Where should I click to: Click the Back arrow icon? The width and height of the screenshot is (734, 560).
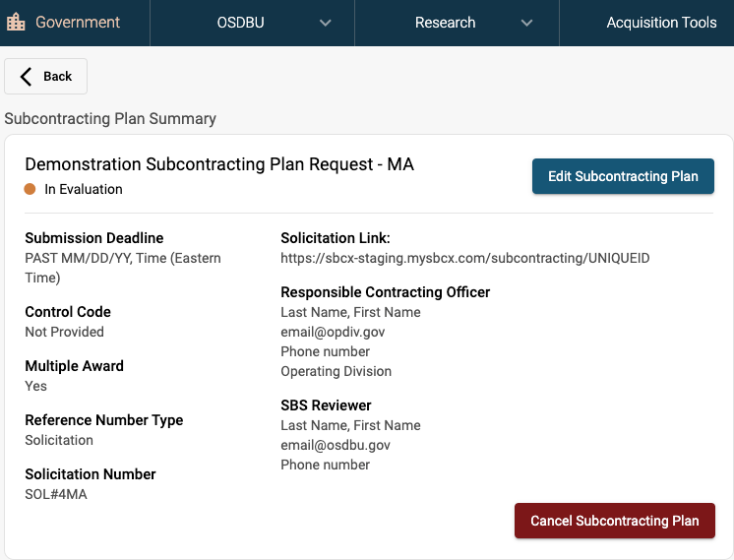pyautogui.click(x=27, y=77)
